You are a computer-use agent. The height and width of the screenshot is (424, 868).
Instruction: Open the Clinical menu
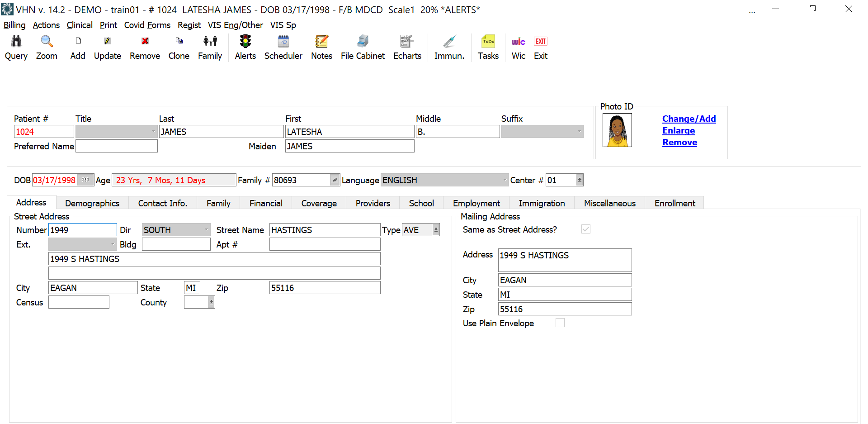click(80, 25)
